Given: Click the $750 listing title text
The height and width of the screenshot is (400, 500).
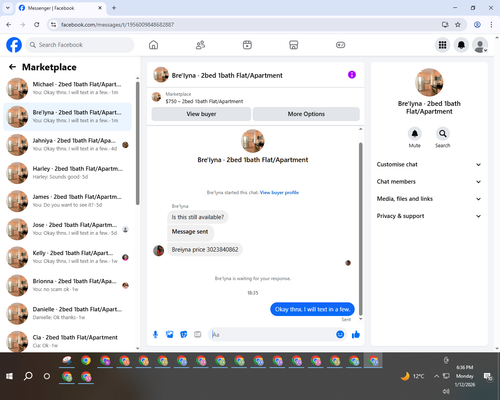Looking at the screenshot, I should tap(204, 101).
